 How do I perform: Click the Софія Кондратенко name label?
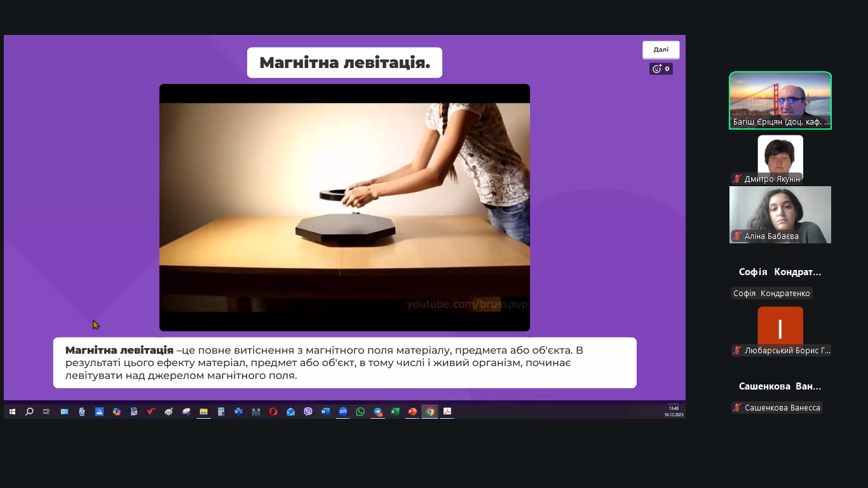tap(771, 294)
